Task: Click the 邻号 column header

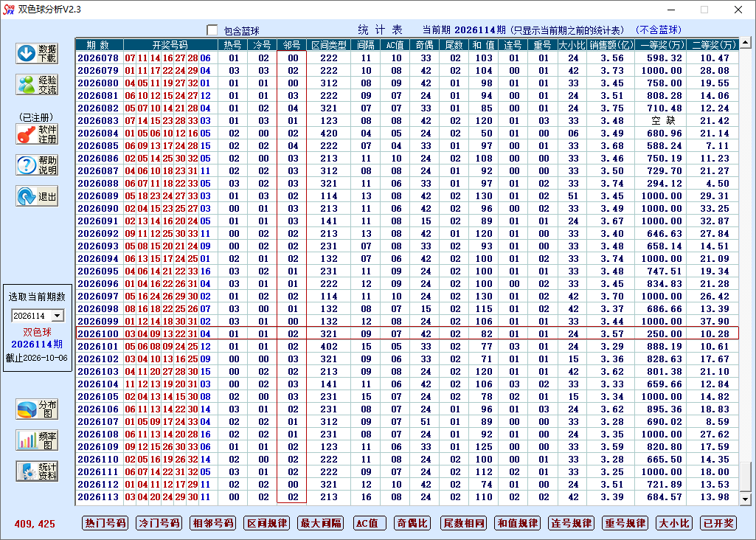Action: [291, 45]
